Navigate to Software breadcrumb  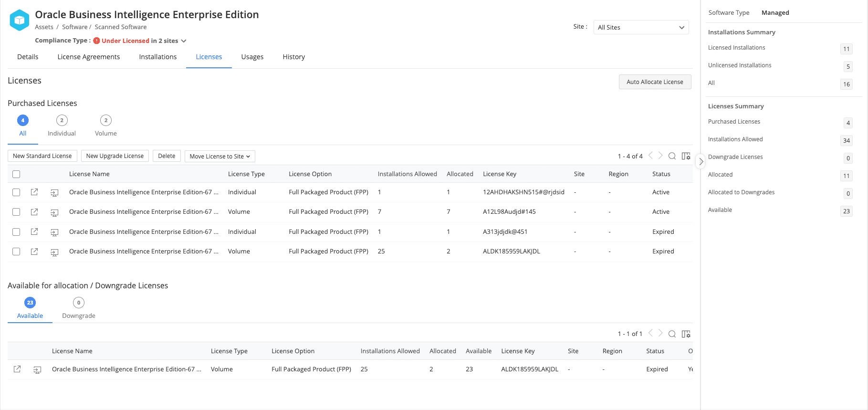(x=75, y=27)
